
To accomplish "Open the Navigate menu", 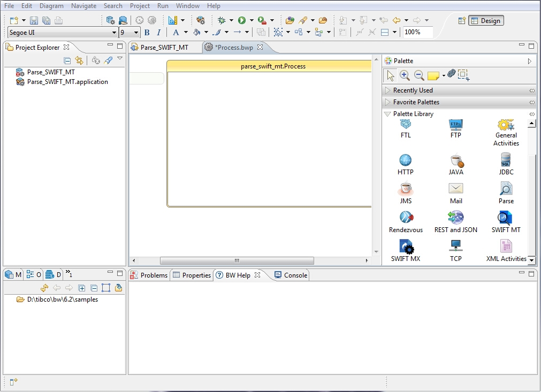I will pyautogui.click(x=83, y=6).
